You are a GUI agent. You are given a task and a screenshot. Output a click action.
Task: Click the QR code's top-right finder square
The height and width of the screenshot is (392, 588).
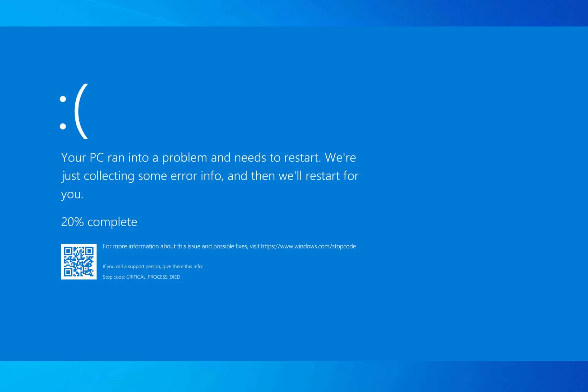(x=89, y=251)
